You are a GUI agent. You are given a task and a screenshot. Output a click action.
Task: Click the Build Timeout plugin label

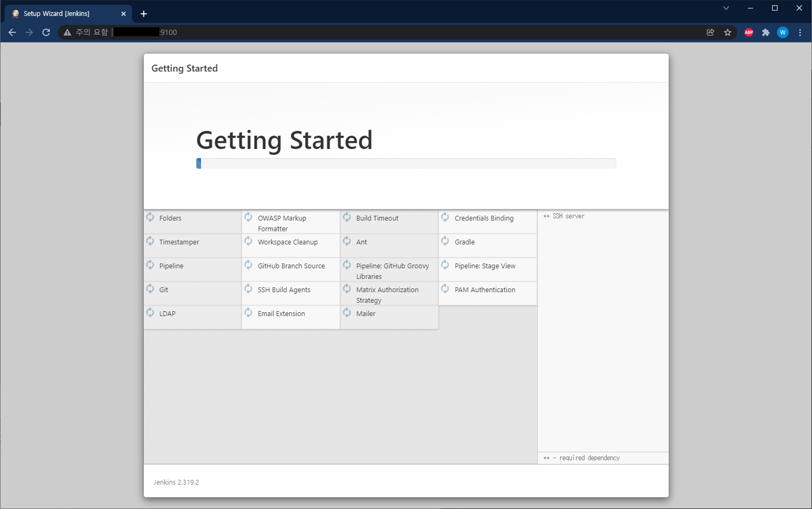point(377,218)
